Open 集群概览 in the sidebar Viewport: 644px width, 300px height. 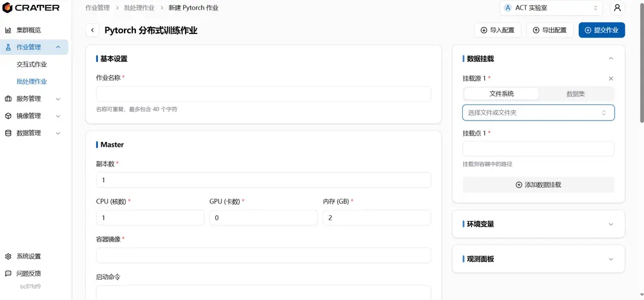(29, 30)
